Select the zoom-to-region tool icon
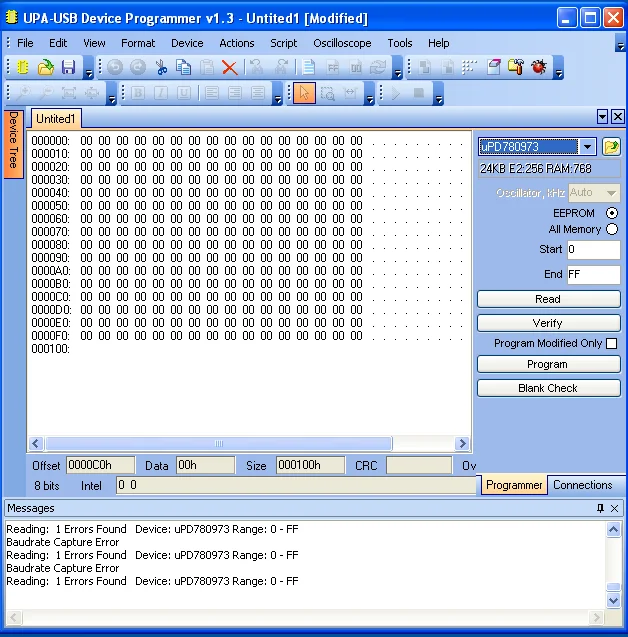 (327, 93)
